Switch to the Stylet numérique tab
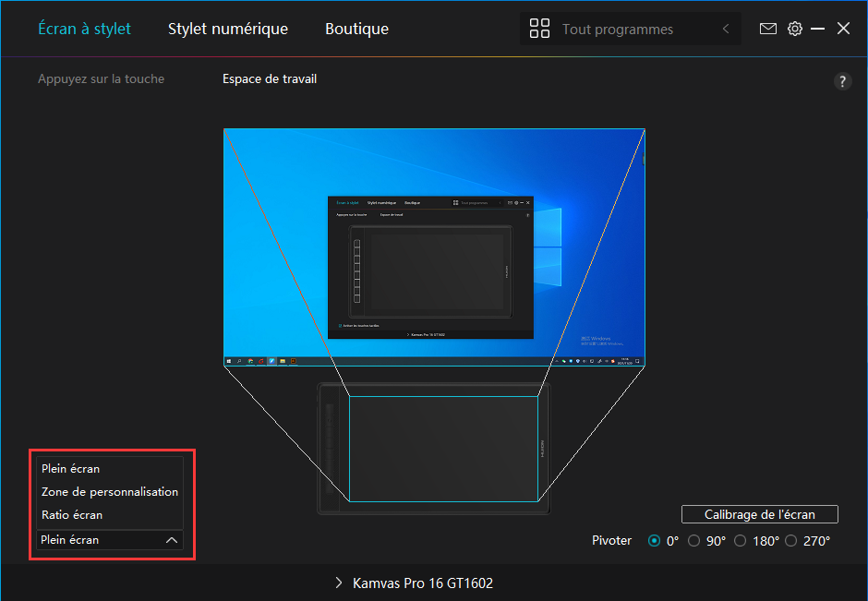 pos(227,29)
